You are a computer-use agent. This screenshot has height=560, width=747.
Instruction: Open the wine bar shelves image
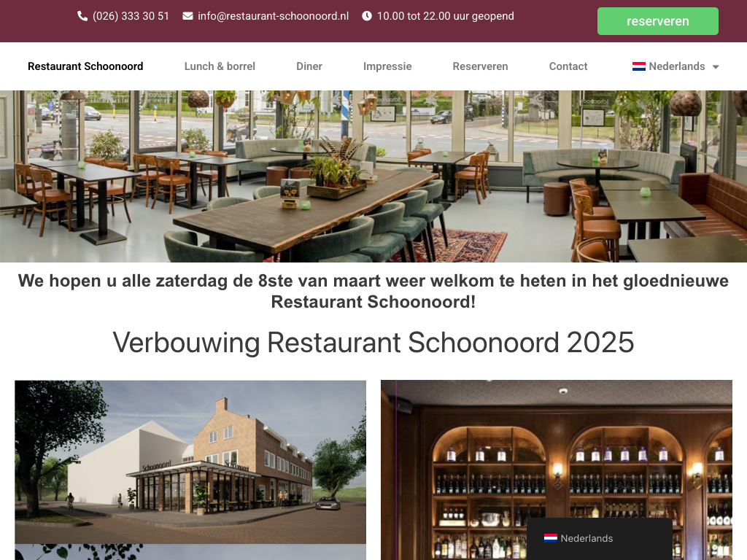click(557, 470)
